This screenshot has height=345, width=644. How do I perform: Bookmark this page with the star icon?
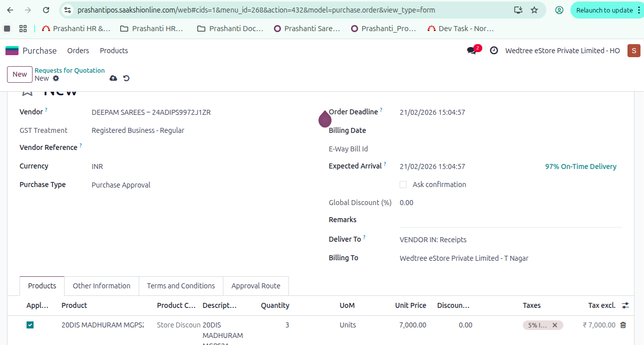click(534, 10)
